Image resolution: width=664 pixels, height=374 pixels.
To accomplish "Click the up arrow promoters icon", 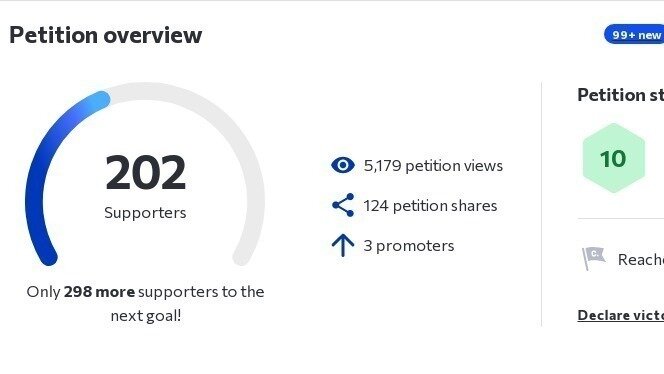I will [x=343, y=245].
